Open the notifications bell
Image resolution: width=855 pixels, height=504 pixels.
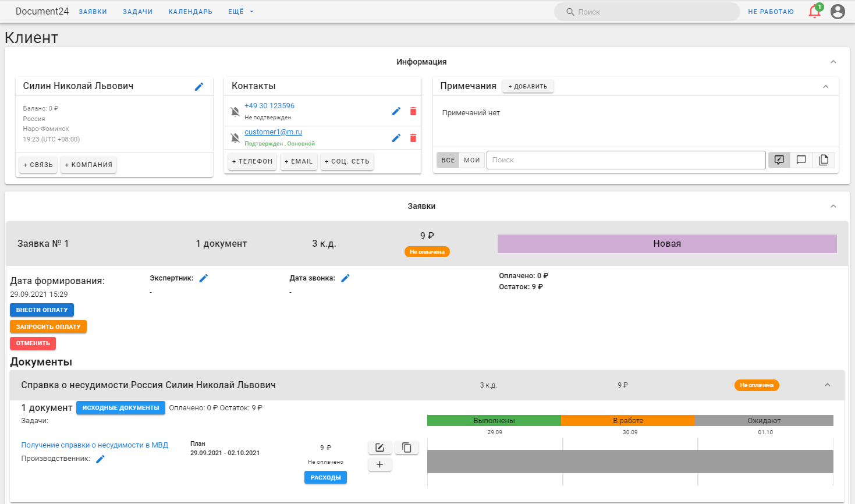point(815,11)
